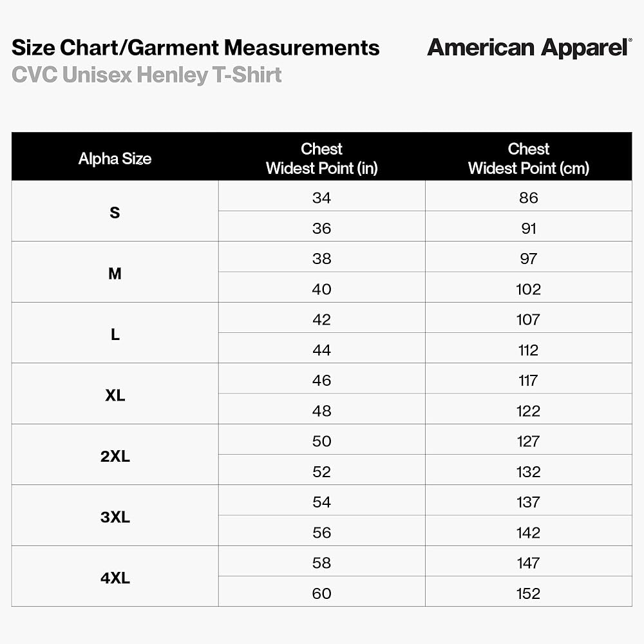The height and width of the screenshot is (644, 644).
Task: Click the M size row label
Action: coord(115,274)
